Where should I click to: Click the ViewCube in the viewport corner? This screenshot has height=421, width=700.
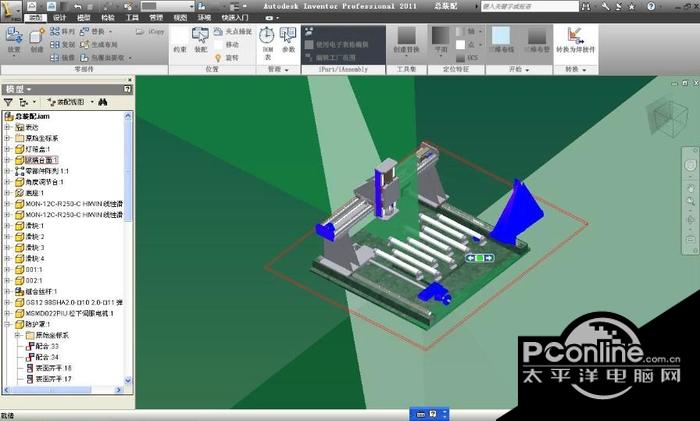pyautogui.click(x=667, y=116)
